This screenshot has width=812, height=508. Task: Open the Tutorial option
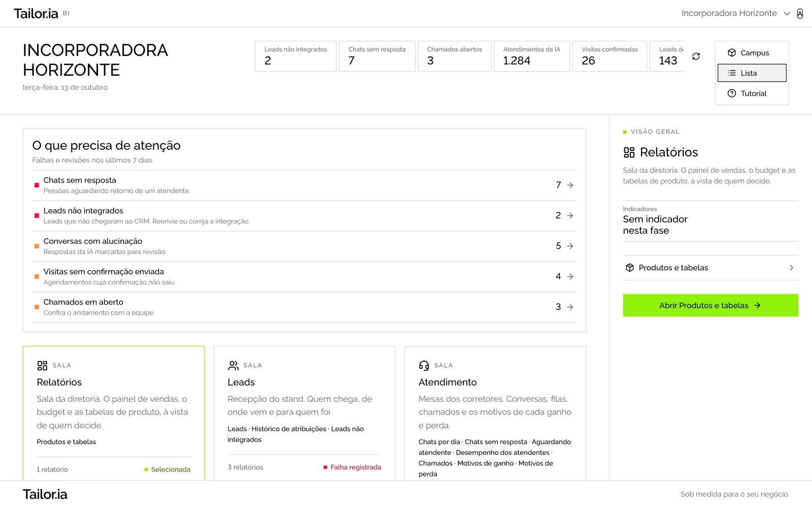752,93
